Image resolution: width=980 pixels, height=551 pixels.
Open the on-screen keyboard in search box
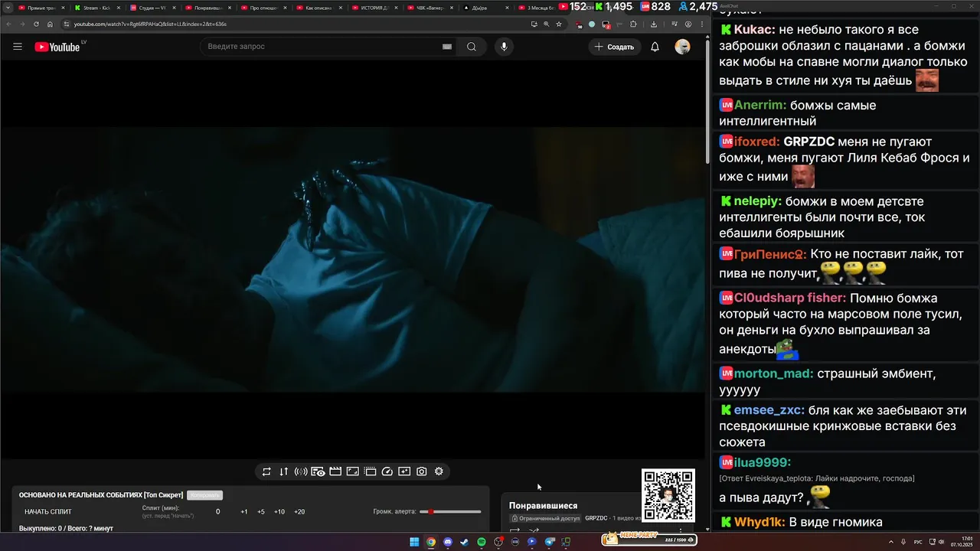(446, 47)
